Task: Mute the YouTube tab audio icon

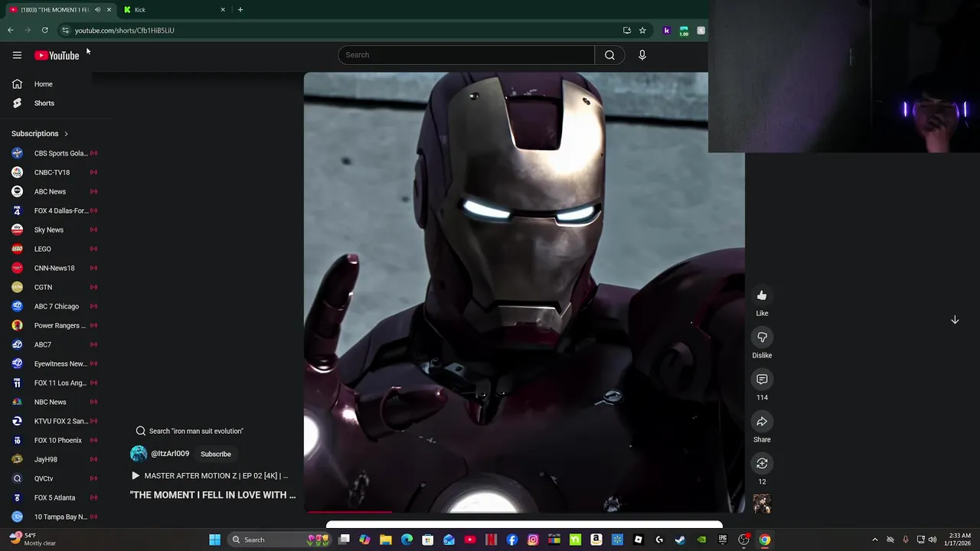Action: click(97, 10)
